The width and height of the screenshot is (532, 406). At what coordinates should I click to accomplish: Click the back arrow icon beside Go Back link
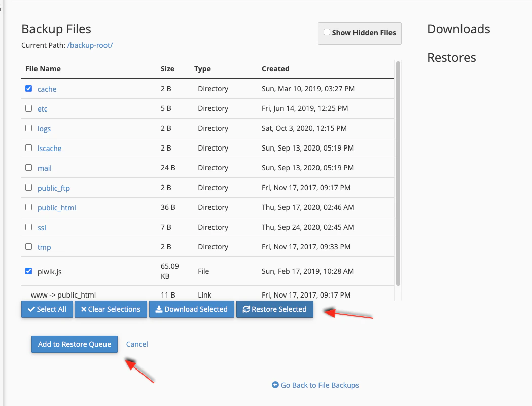tap(275, 385)
